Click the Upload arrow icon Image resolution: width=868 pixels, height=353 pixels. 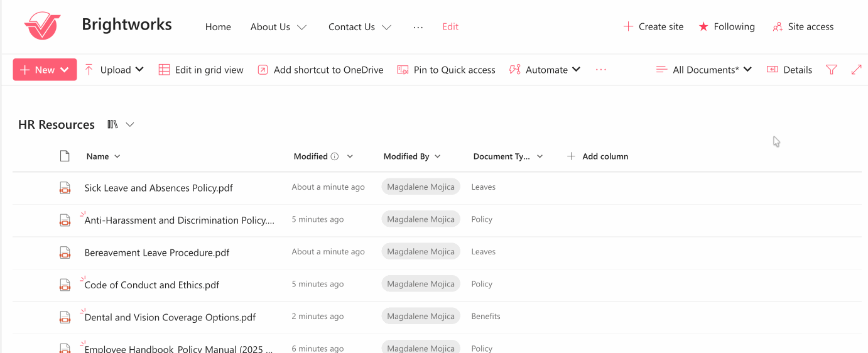pyautogui.click(x=89, y=70)
